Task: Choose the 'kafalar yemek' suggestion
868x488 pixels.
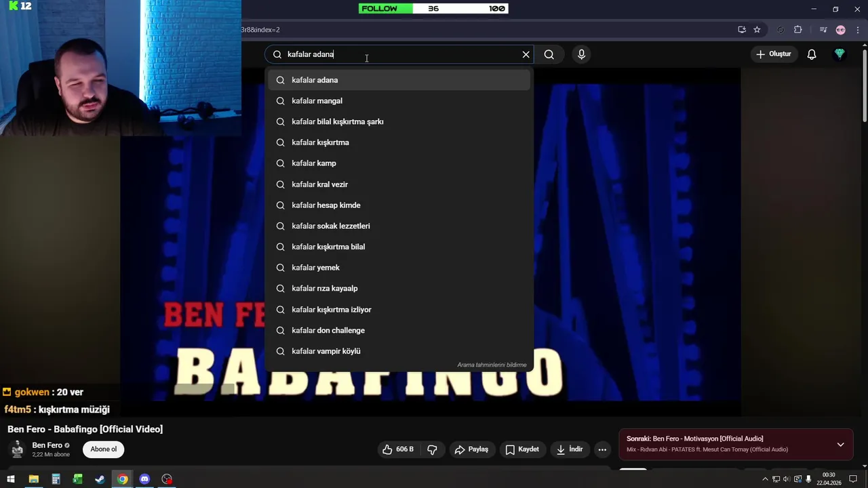Action: [399, 268]
